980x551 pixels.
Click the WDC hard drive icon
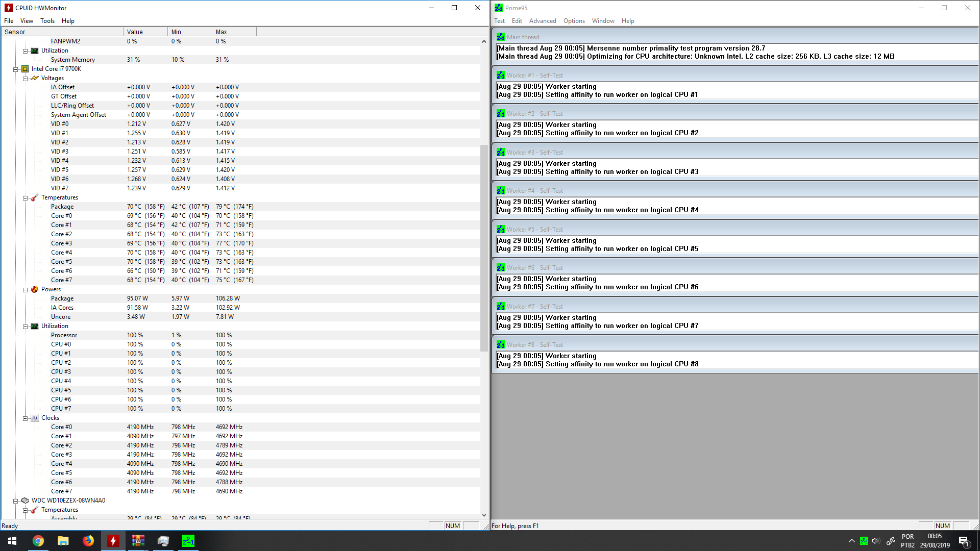pos(25,500)
